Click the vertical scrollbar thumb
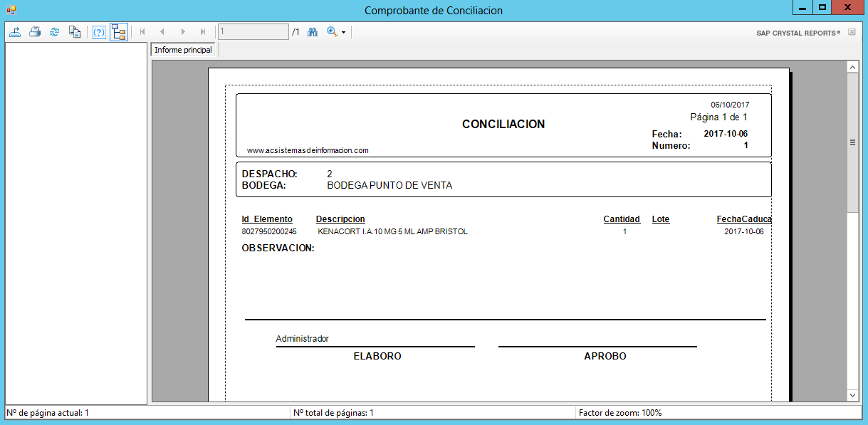Image resolution: width=868 pixels, height=425 pixels. coord(852,142)
